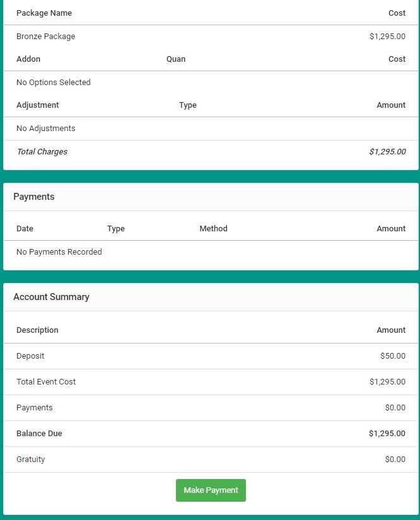Click the Account Summary header
Viewport: 420px width, 520px height.
click(50, 296)
